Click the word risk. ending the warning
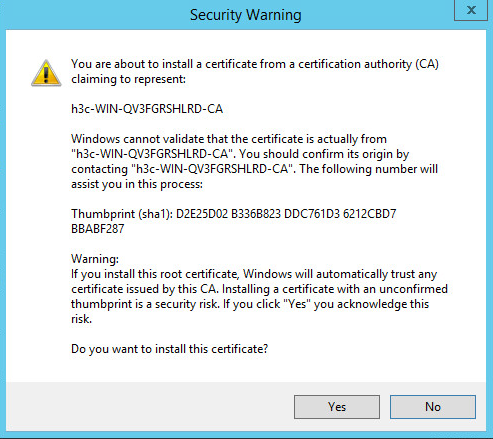The image size is (493, 439). click(81, 319)
